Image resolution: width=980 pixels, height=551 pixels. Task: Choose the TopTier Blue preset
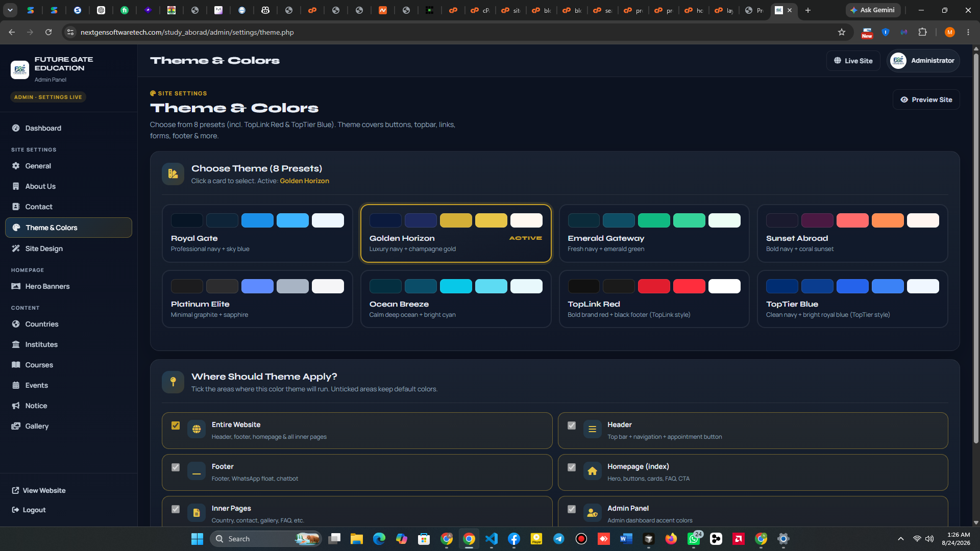[852, 299]
